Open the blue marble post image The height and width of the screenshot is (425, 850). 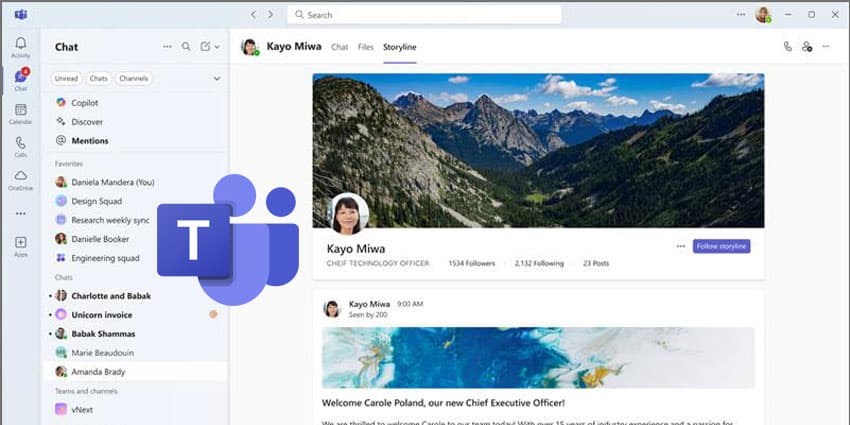click(538, 357)
